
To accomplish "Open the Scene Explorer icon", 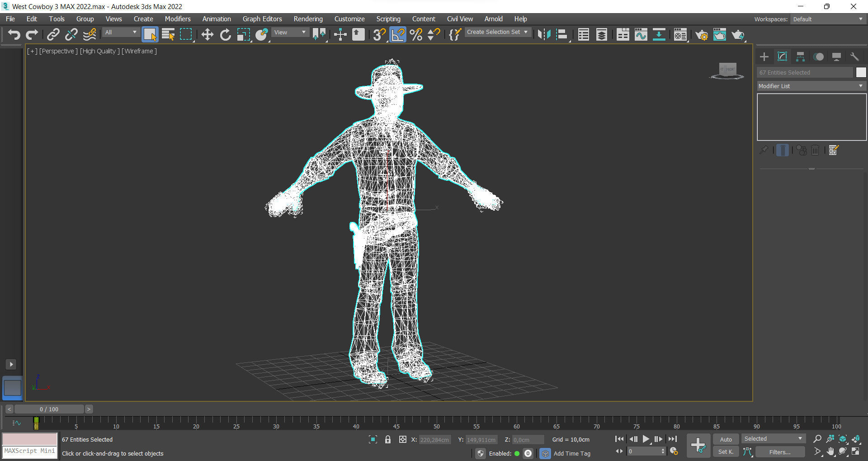I will [584, 34].
